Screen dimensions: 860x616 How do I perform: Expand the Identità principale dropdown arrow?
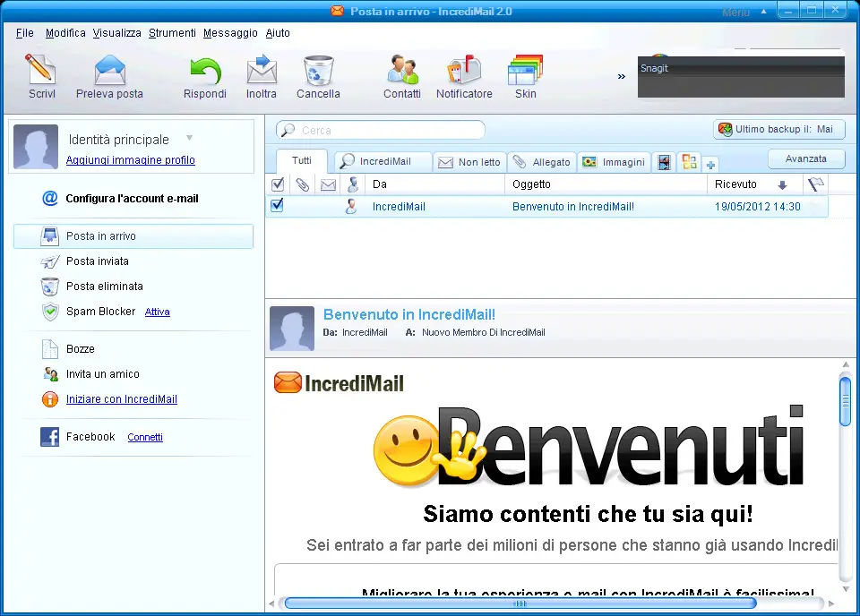coord(189,138)
